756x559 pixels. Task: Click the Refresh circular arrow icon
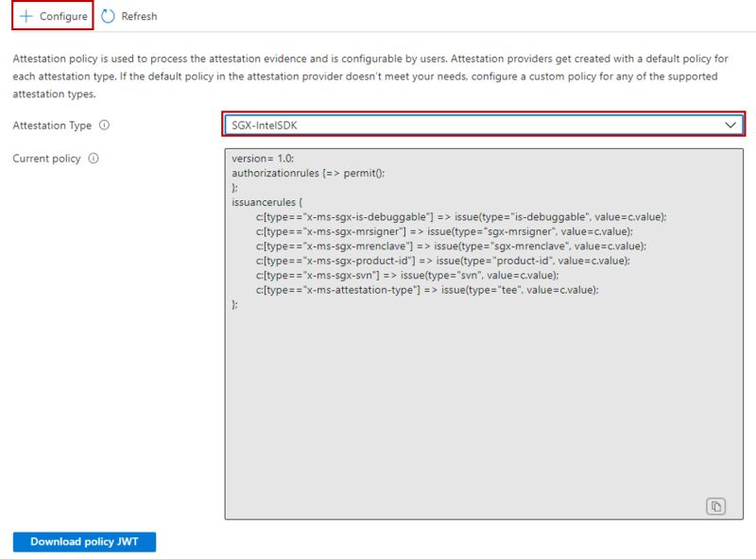point(106,15)
